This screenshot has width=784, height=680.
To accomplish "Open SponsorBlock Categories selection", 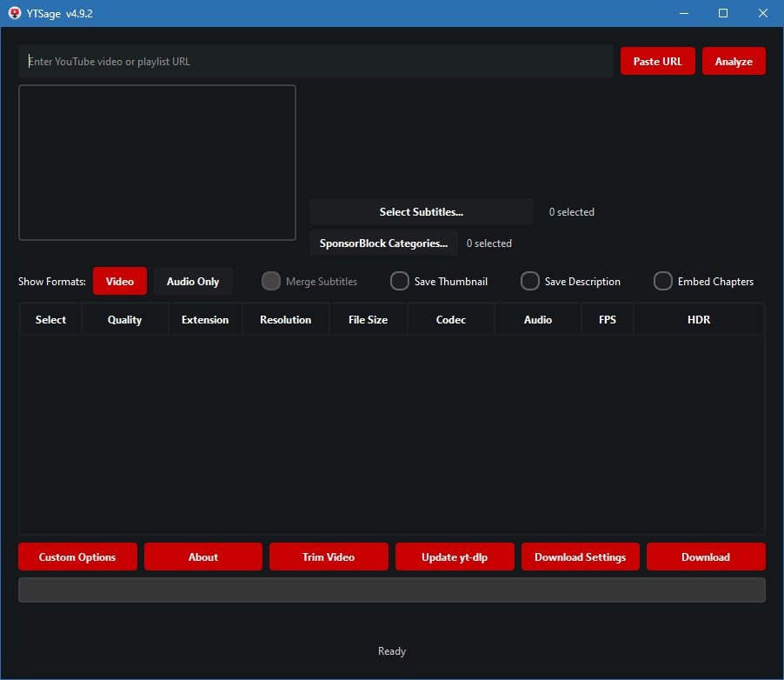I will point(383,243).
